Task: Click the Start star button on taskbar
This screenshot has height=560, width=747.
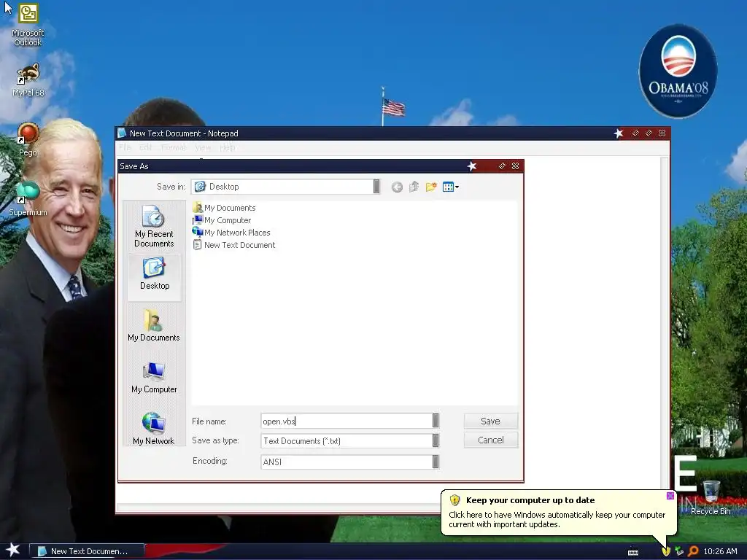Action: click(13, 550)
